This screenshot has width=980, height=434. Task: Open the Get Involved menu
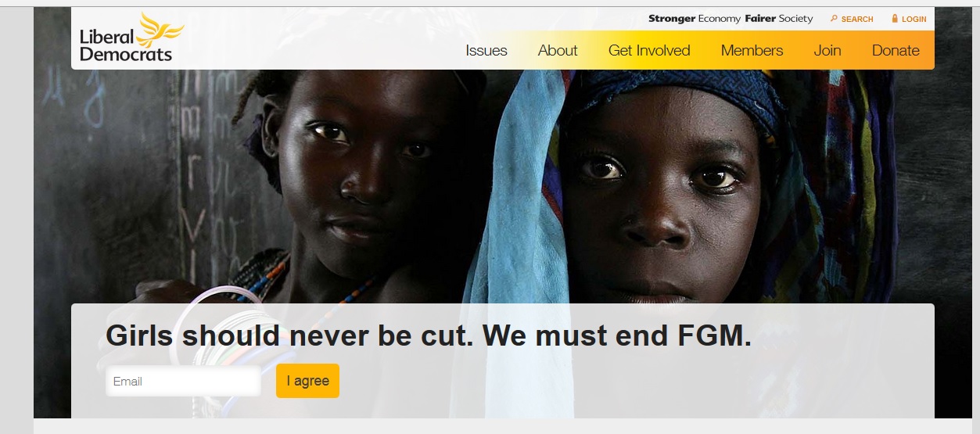649,51
